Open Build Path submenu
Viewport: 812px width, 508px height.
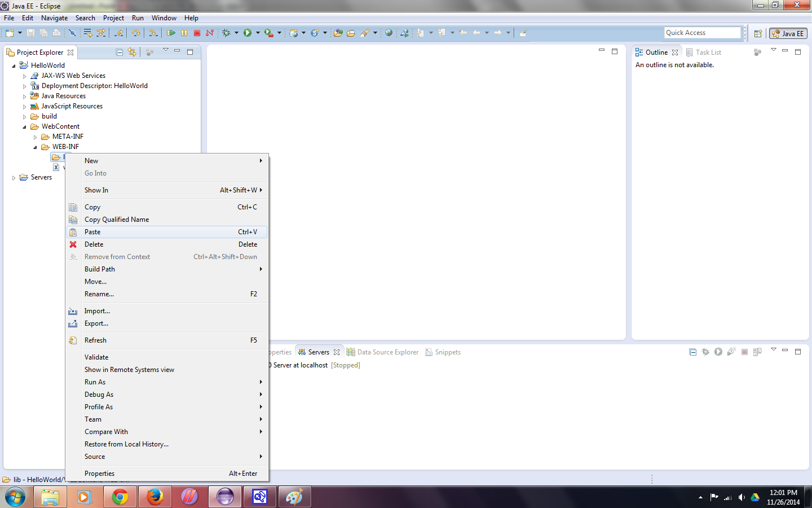pyautogui.click(x=167, y=269)
